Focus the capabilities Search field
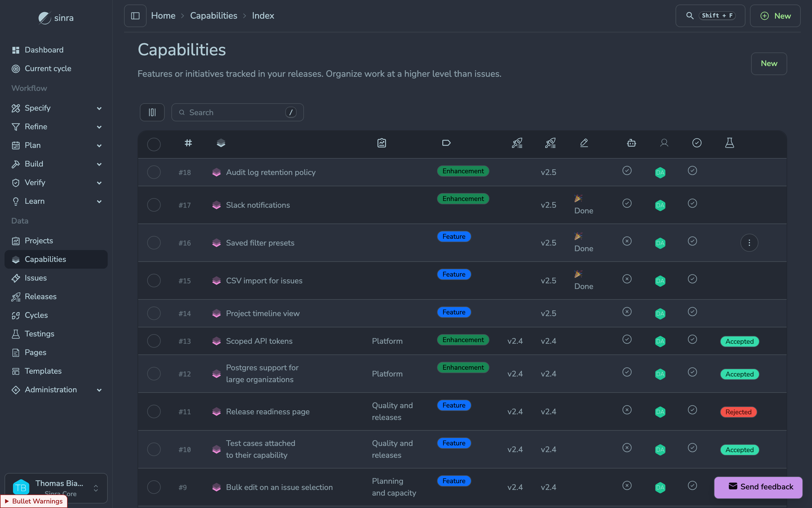Image resolution: width=812 pixels, height=508 pixels. pos(238,112)
